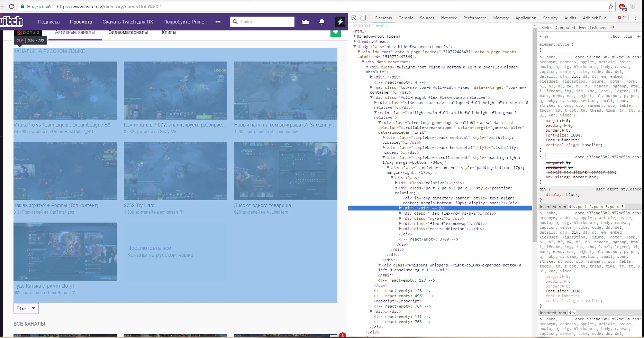Open the Twitch Prime crown icon
The height and width of the screenshot is (338, 644).
tap(306, 22)
